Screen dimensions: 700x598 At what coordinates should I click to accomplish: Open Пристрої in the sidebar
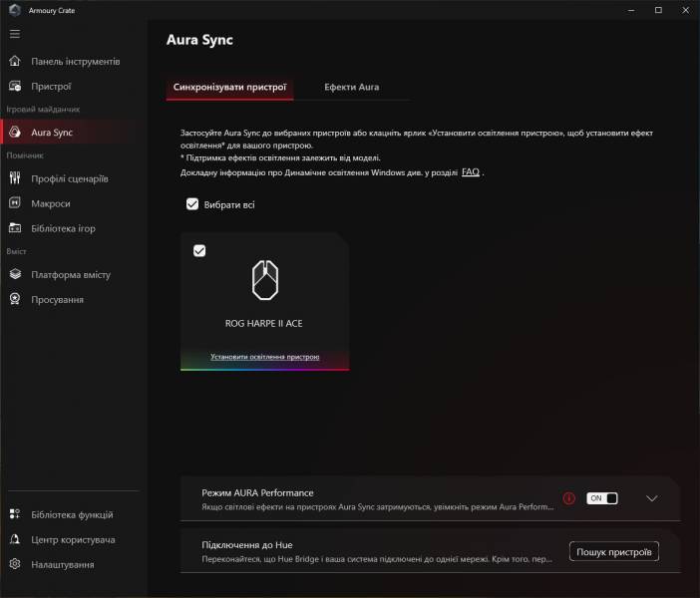tap(51, 86)
